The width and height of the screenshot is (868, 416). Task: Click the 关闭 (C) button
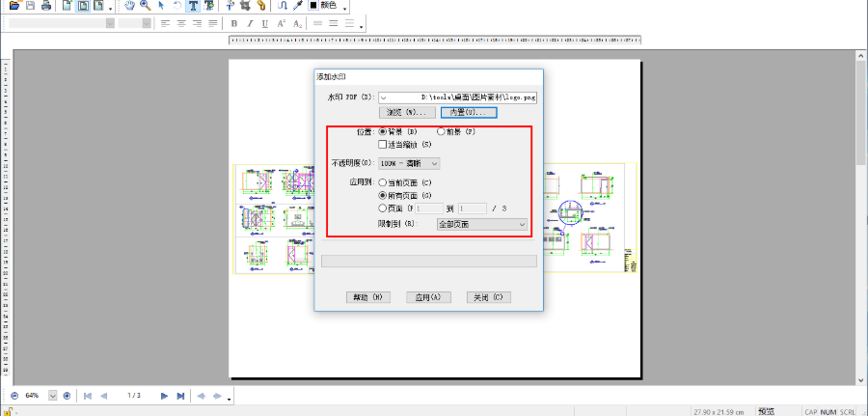pos(489,297)
